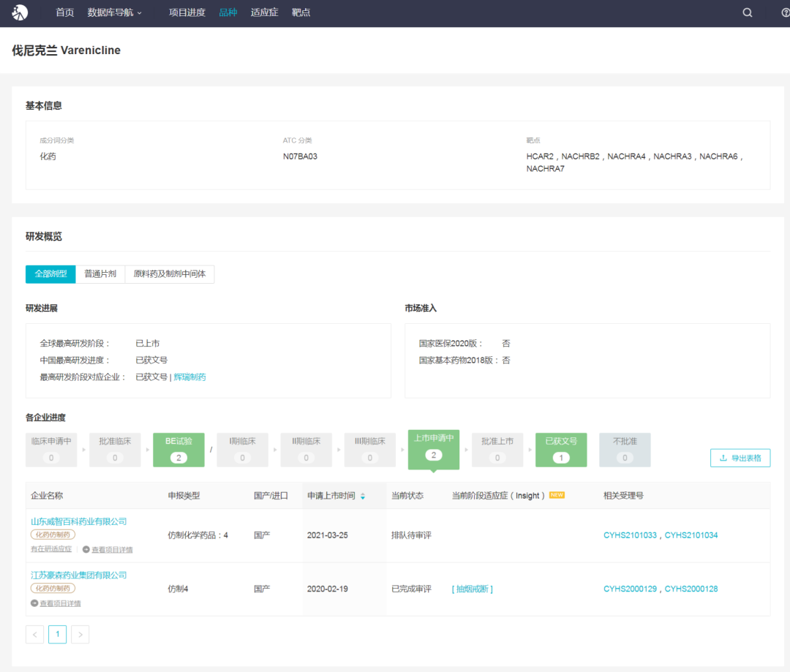Screen dimensions: 790x672
Task: Open acceptance number CYHS2101033
Action: pyautogui.click(x=631, y=535)
